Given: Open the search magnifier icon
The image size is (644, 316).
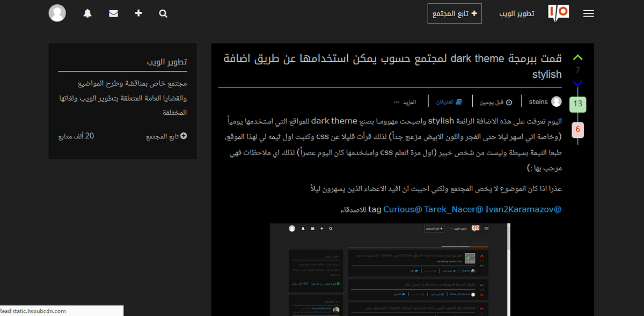Looking at the screenshot, I should coord(163,13).
